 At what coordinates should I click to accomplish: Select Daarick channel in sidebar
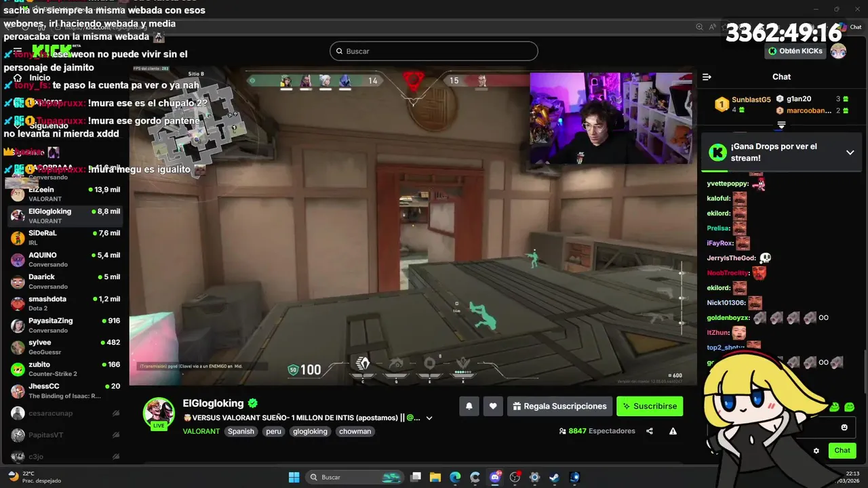click(65, 281)
